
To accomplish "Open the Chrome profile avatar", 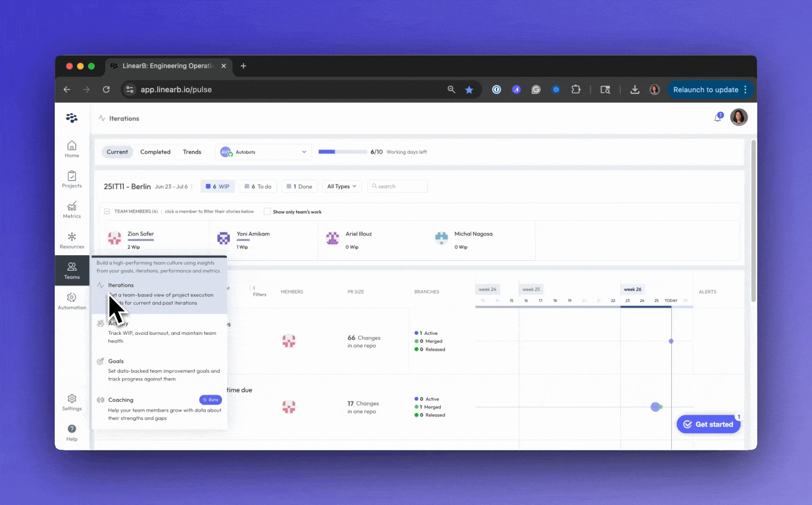I will [x=654, y=90].
